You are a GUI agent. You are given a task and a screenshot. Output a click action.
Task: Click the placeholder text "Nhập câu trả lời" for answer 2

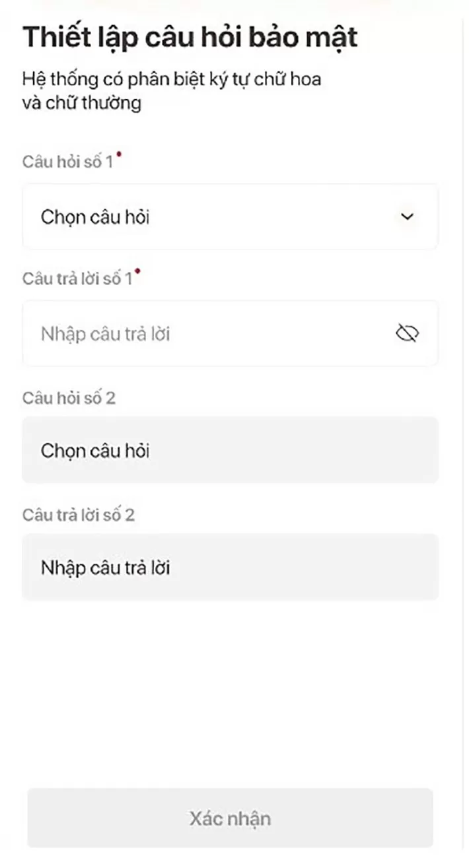106,567
